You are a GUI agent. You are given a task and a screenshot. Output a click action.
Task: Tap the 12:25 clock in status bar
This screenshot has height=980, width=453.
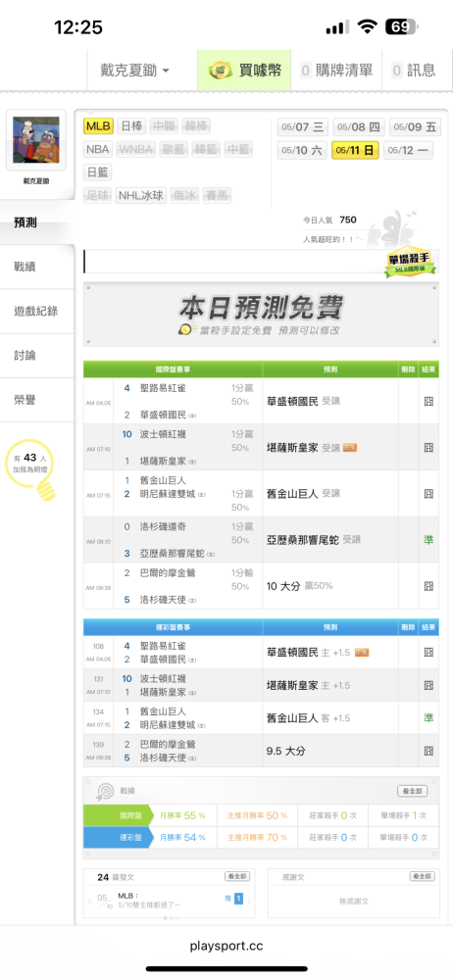pyautogui.click(x=78, y=26)
